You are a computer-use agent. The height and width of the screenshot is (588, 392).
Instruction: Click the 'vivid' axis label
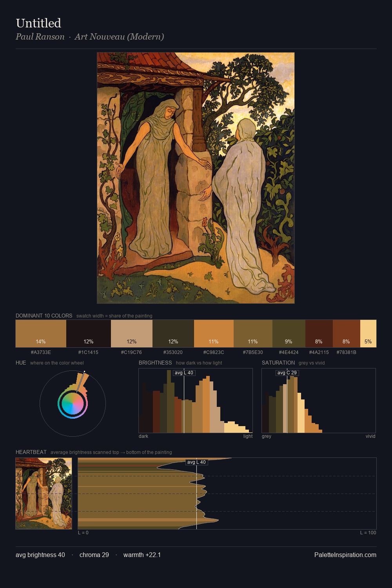point(370,436)
